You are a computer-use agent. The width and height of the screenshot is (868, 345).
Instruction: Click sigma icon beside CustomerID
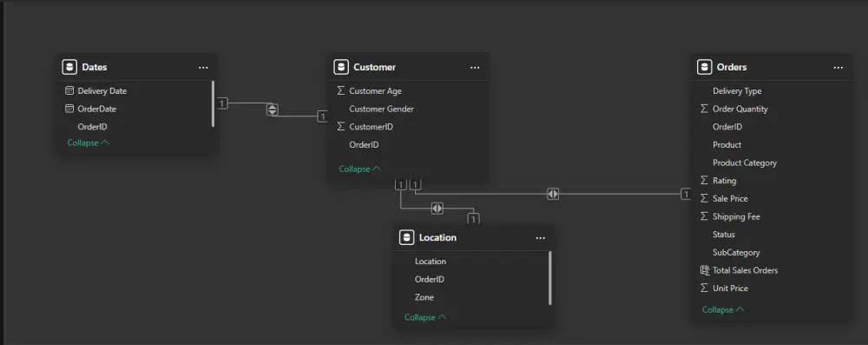pos(340,127)
